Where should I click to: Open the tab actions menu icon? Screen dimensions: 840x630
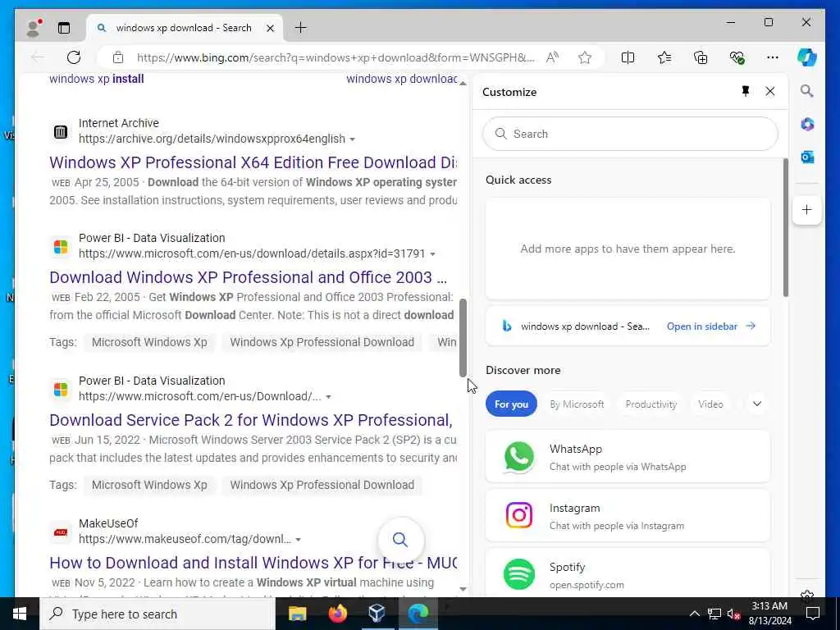pos(64,28)
